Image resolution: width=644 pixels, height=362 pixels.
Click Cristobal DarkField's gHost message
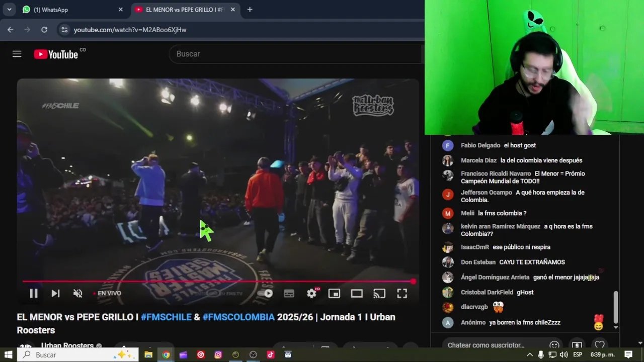[525, 292]
